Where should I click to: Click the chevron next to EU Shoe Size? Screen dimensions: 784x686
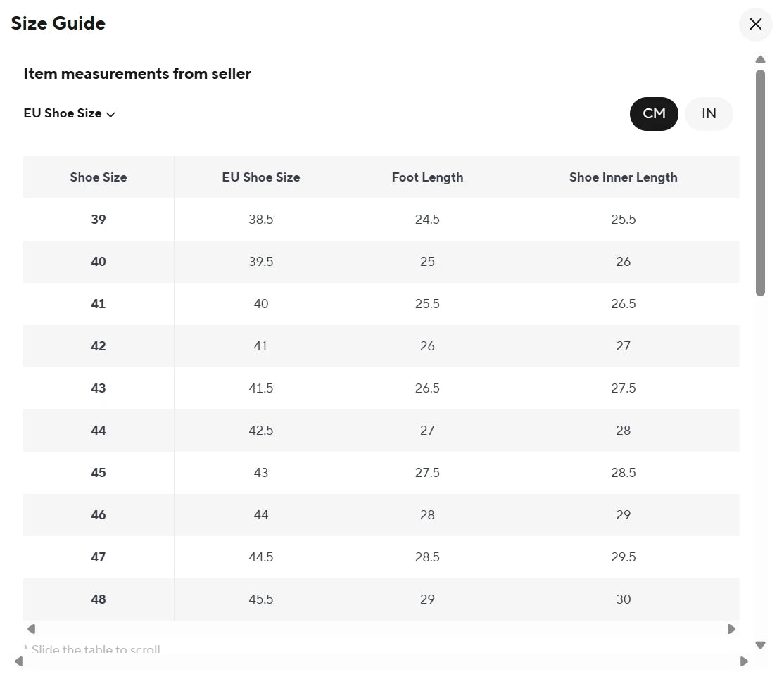click(x=110, y=114)
